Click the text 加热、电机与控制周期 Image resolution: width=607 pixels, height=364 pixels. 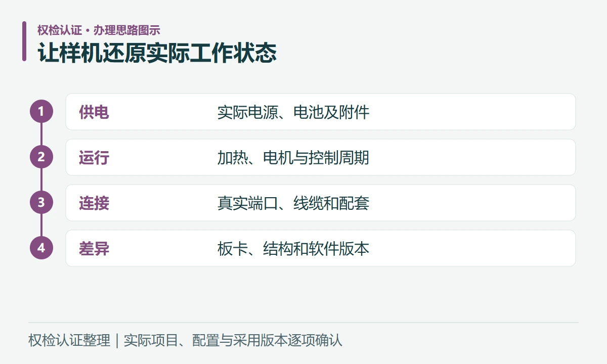(x=293, y=157)
